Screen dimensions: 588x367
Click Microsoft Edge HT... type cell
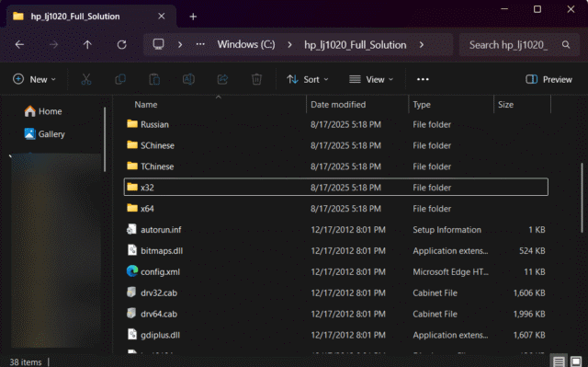pyautogui.click(x=450, y=271)
